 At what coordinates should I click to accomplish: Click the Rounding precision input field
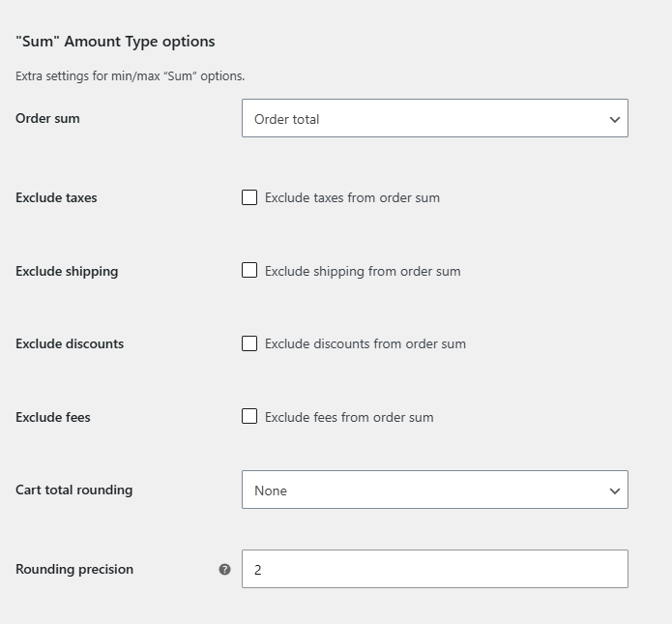435,569
